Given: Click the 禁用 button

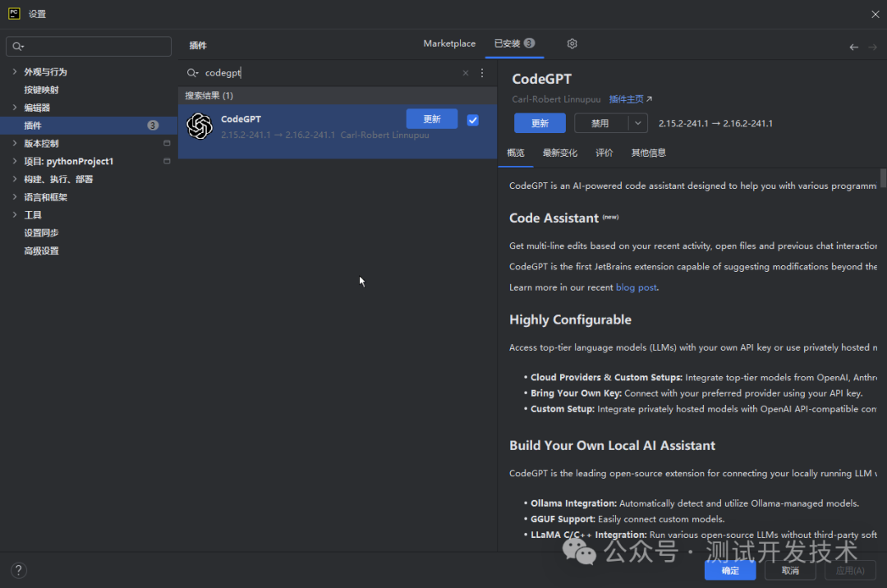Looking at the screenshot, I should pyautogui.click(x=600, y=123).
